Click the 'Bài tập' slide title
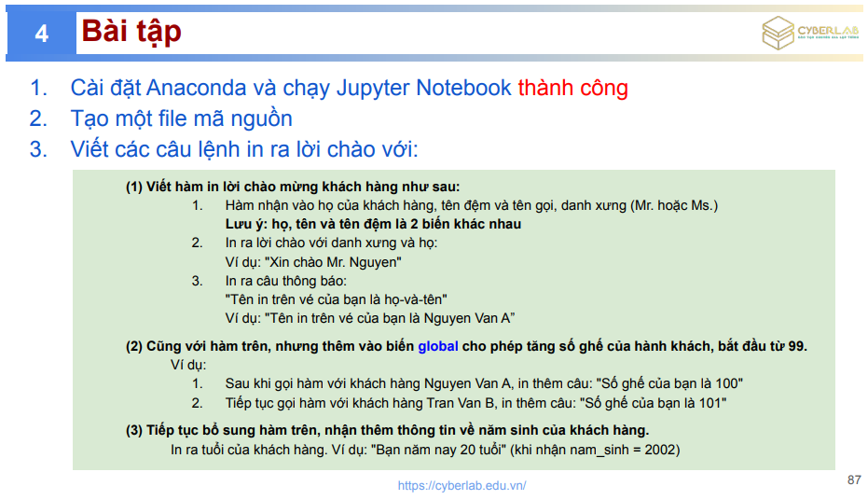Screen dimensions: 868x500 coord(131,32)
